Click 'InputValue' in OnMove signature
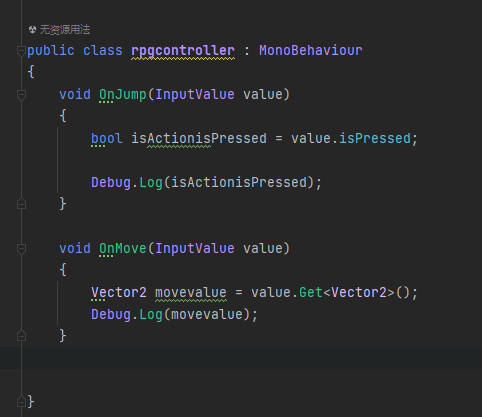Image resolution: width=482 pixels, height=417 pixels. click(195, 249)
